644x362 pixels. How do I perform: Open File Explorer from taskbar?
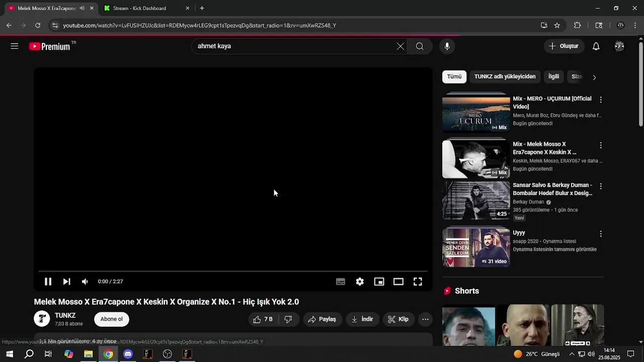point(88,354)
